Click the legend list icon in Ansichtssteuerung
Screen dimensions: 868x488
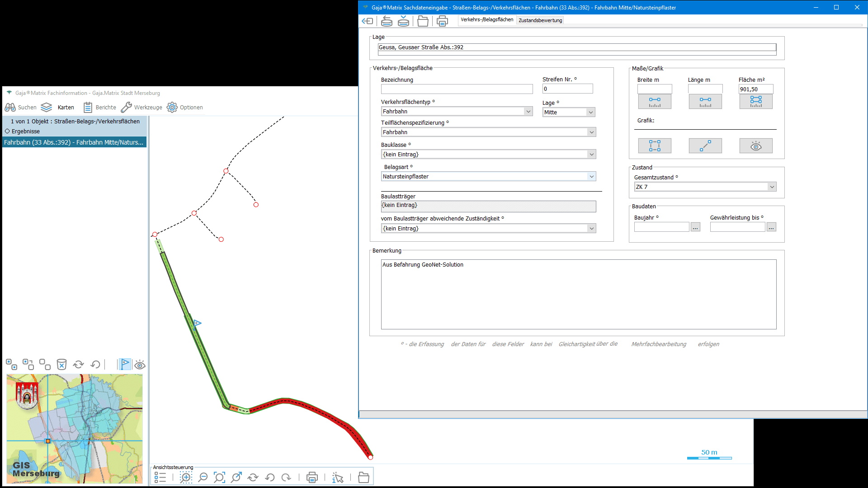160,477
